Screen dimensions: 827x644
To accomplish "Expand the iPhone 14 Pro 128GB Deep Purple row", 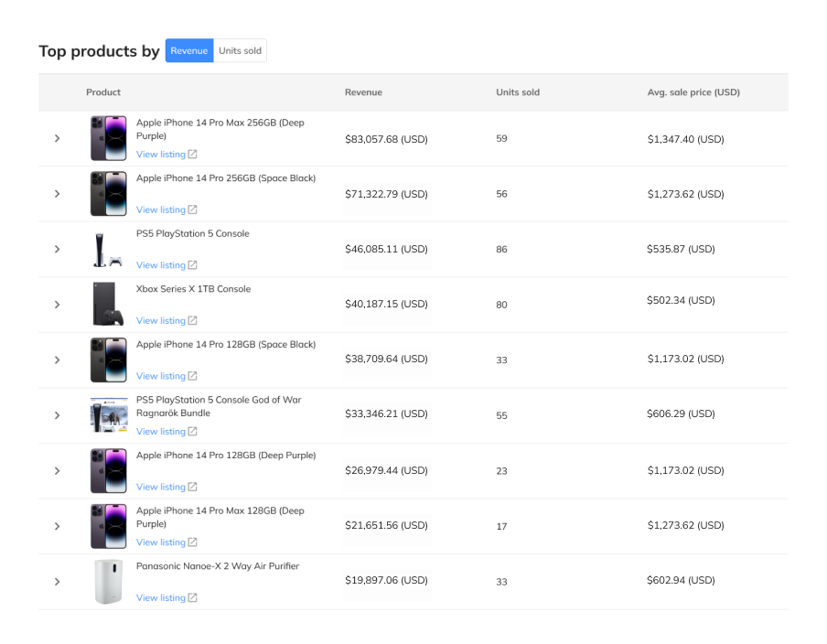I will 57,471.
